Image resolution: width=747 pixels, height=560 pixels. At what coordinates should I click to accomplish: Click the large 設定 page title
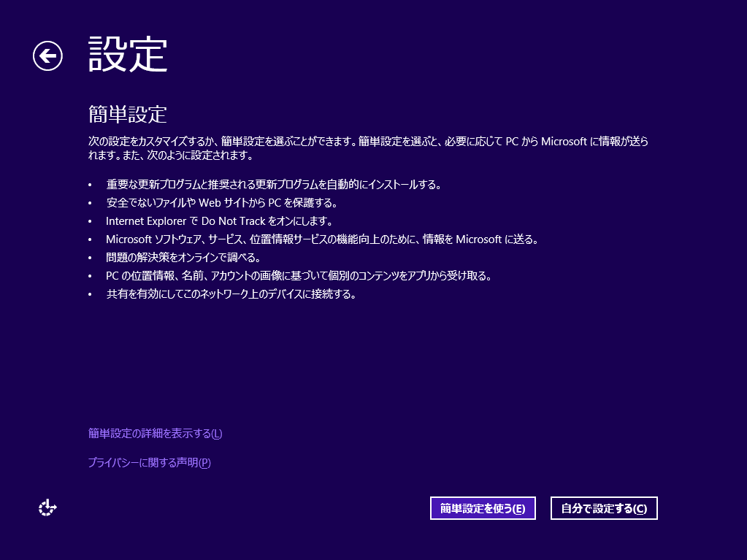(128, 55)
